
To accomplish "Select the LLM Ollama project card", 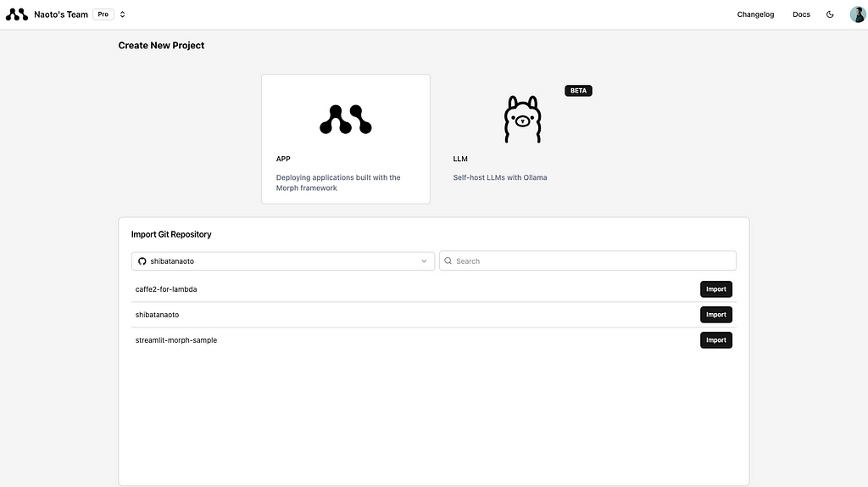I will pos(522,139).
